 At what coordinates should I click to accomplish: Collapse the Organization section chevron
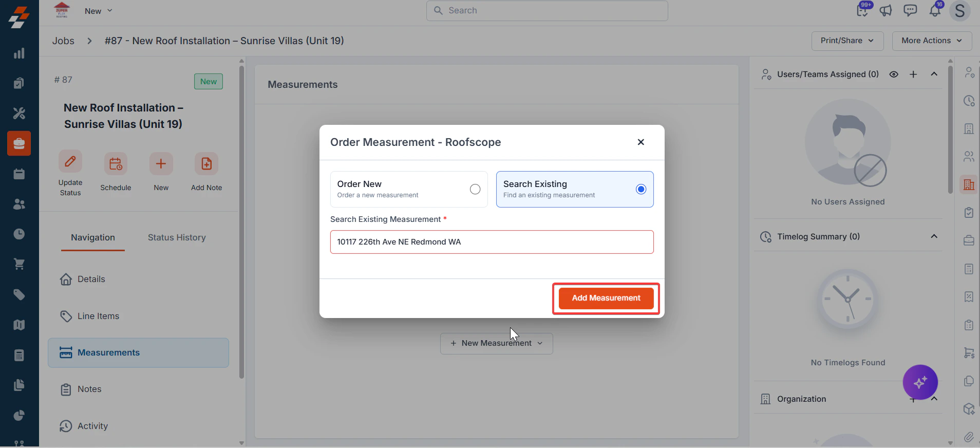(x=934, y=399)
